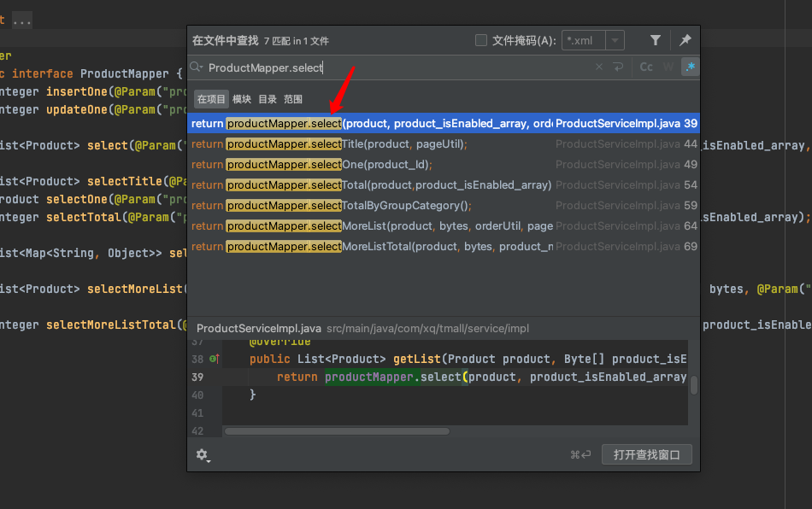
Task: Clear the search text with the X icon
Action: pyautogui.click(x=598, y=67)
